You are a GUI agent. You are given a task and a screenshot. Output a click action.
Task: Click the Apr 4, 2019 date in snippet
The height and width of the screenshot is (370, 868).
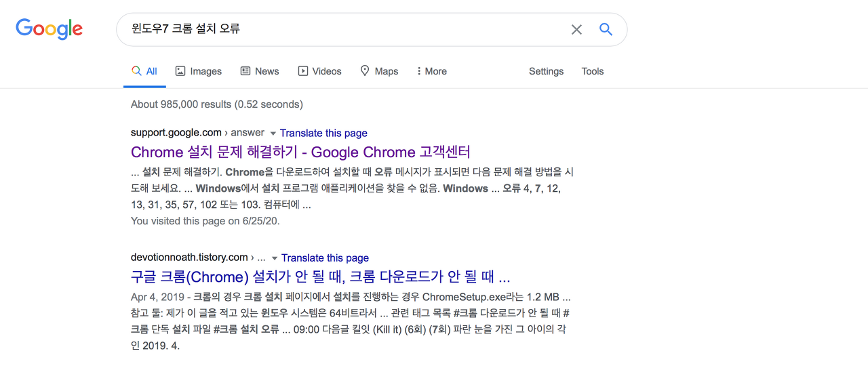point(157,297)
